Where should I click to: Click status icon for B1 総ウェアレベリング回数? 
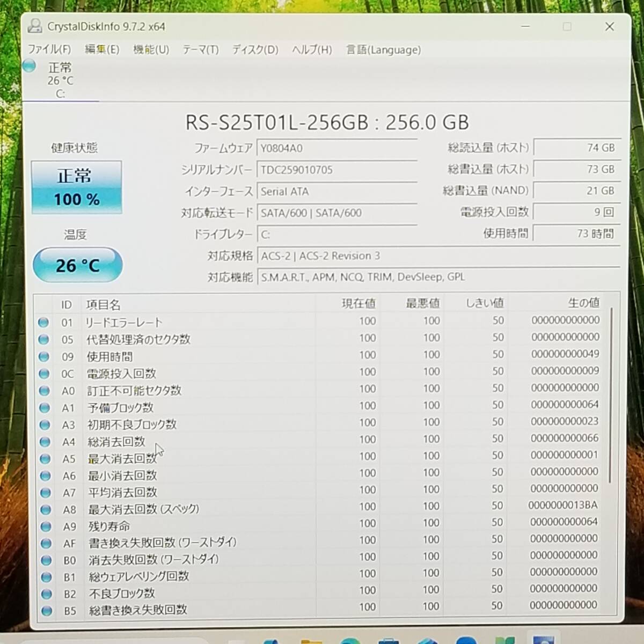coord(46,577)
